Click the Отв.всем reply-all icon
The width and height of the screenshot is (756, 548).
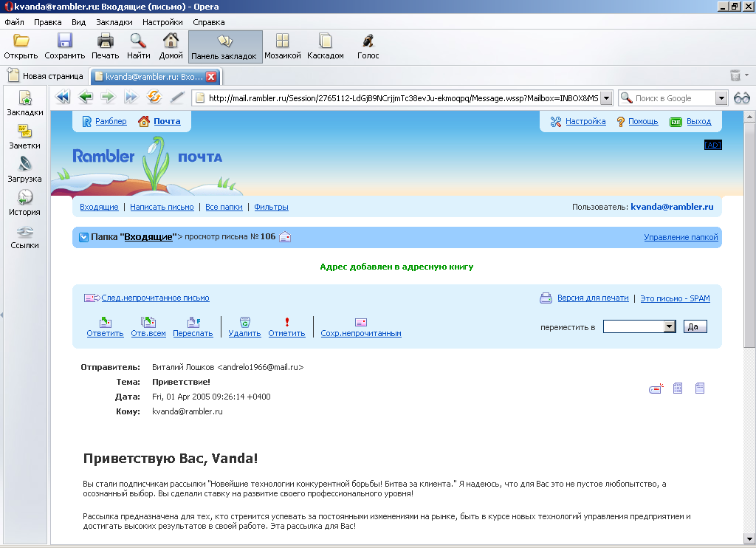point(148,322)
